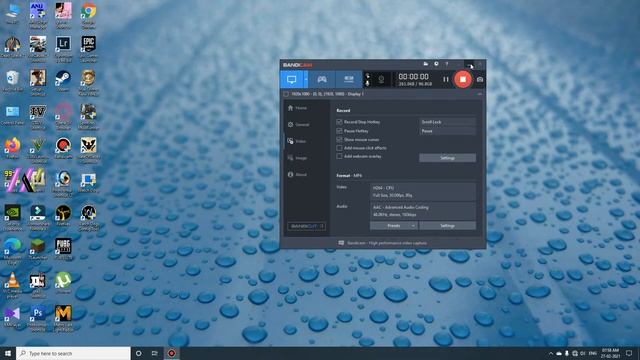Viewport: 640px width, 360px height.
Task: Open Format section Settings button
Action: tap(447, 226)
